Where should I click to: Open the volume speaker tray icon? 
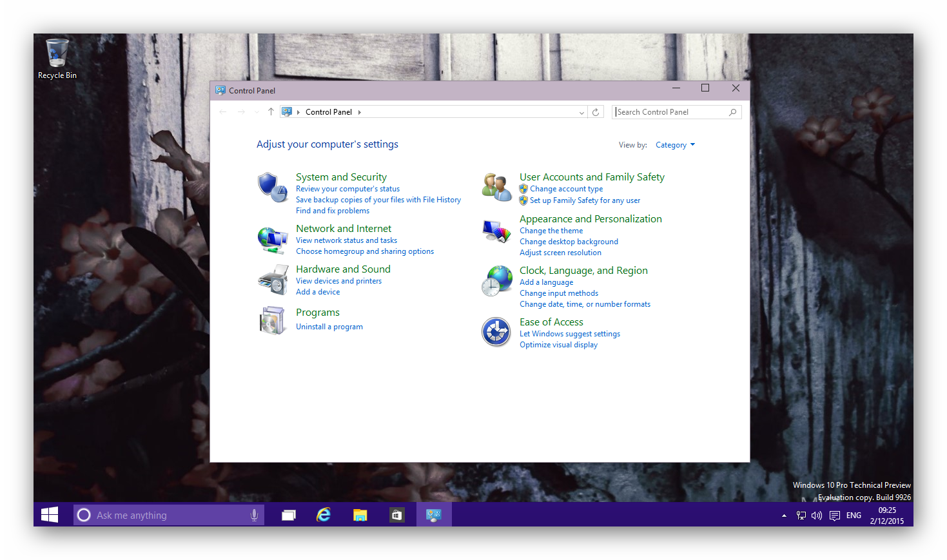click(817, 516)
